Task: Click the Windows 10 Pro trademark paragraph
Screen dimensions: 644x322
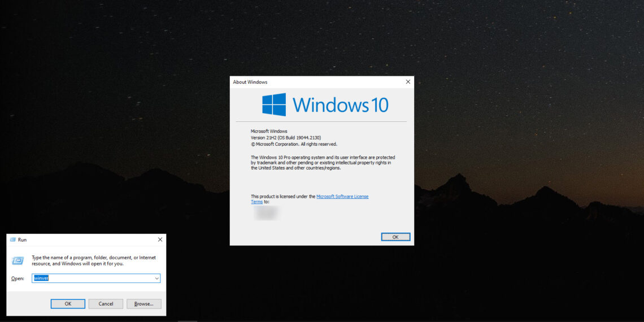Action: point(323,163)
